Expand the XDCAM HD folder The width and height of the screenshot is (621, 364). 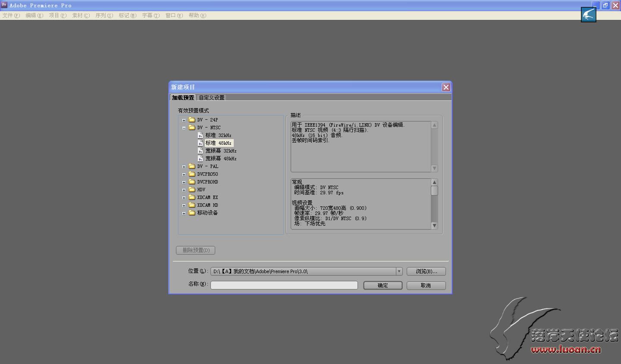click(x=184, y=205)
